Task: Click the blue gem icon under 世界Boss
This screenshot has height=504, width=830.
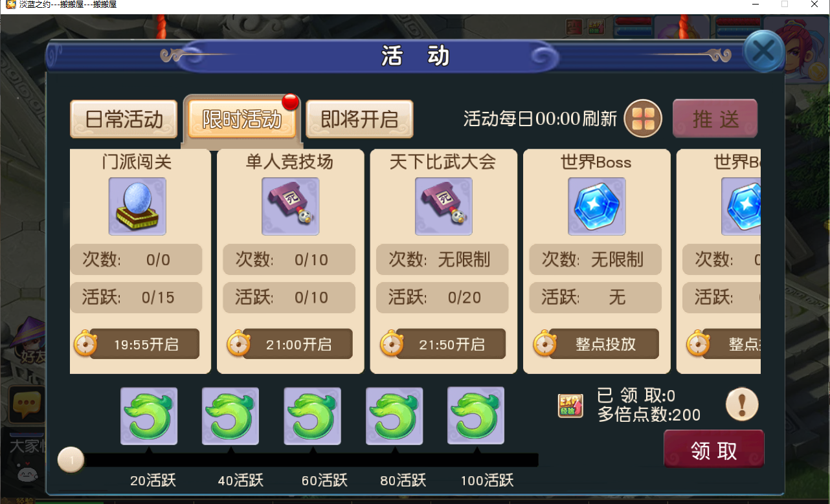Action: [597, 206]
